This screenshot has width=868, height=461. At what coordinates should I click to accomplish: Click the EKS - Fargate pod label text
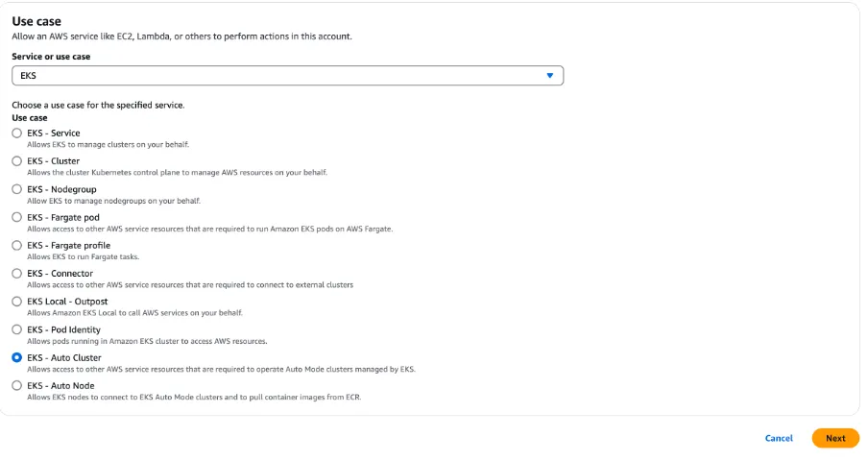(63, 217)
